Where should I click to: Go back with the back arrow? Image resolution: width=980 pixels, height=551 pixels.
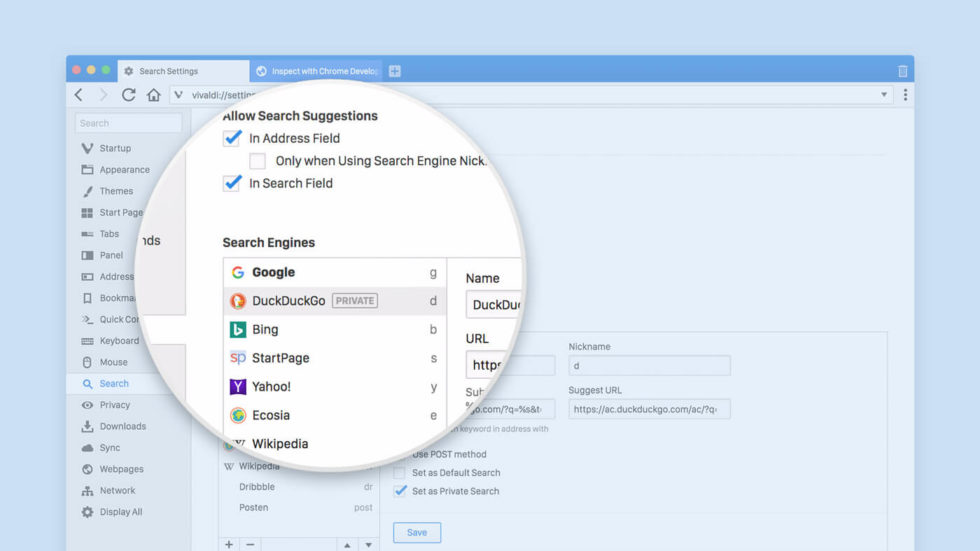[x=79, y=95]
